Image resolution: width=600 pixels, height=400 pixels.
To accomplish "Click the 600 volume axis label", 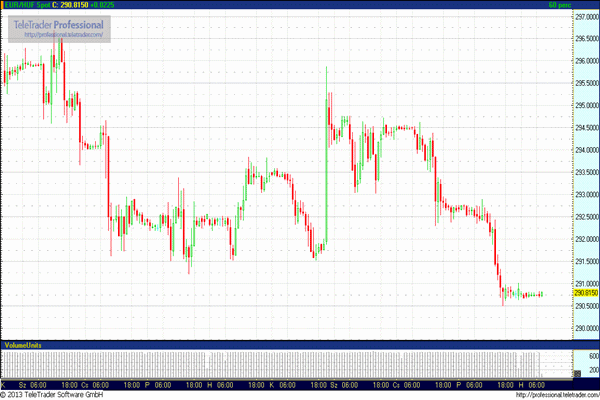I will click(x=591, y=356).
